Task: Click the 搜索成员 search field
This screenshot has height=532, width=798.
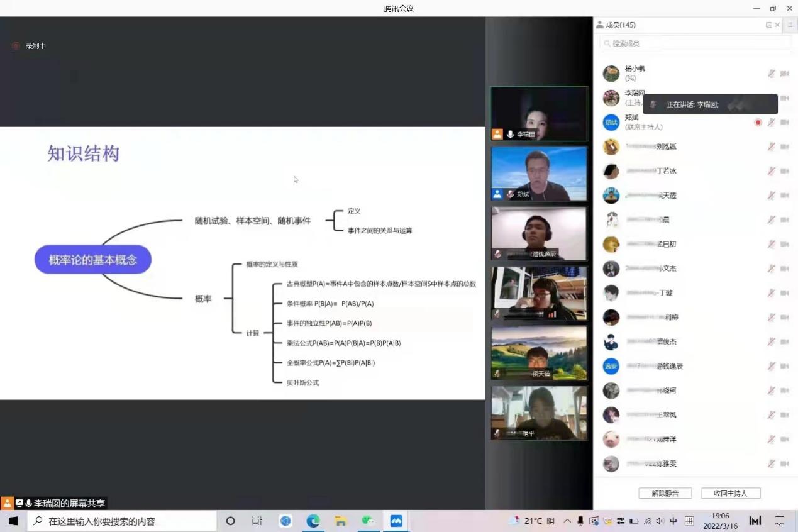Action: click(695, 43)
